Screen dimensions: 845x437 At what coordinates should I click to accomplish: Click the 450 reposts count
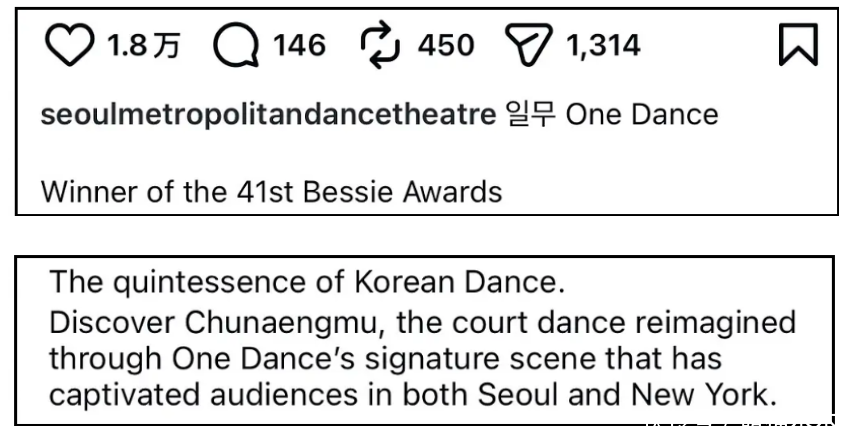[x=446, y=46]
